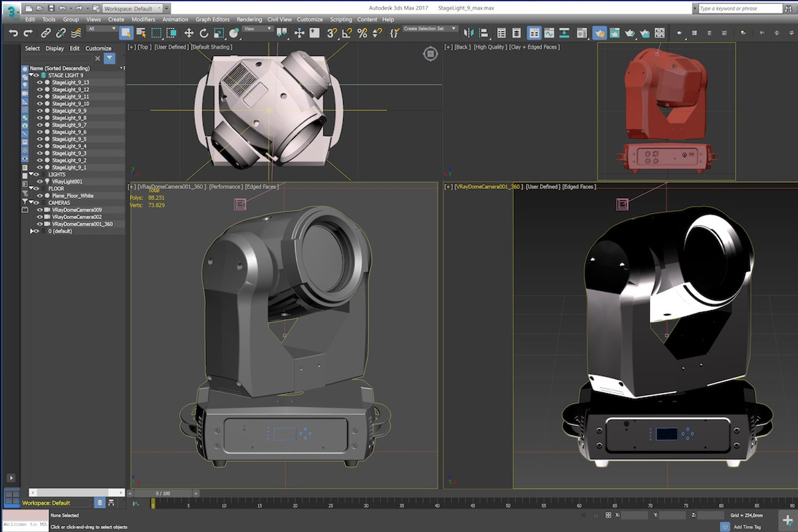Open the Curve Editor icon
The image size is (798, 532).
pos(549,33)
